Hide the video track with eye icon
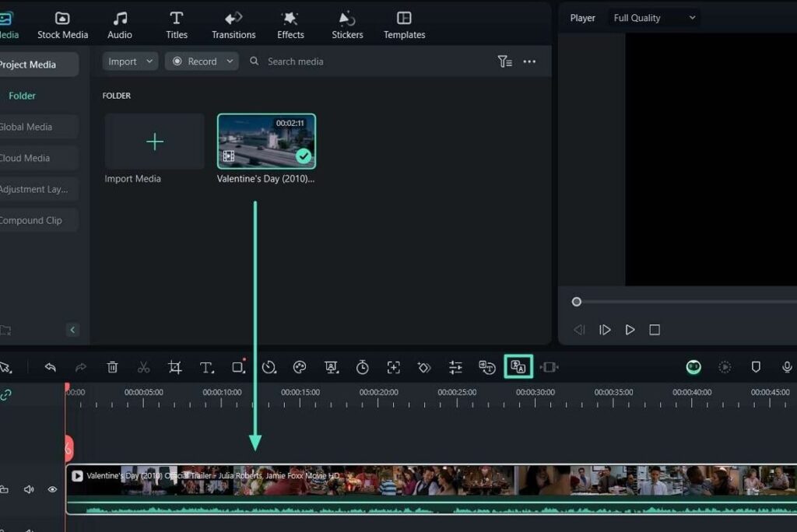The width and height of the screenshot is (797, 532). click(52, 489)
